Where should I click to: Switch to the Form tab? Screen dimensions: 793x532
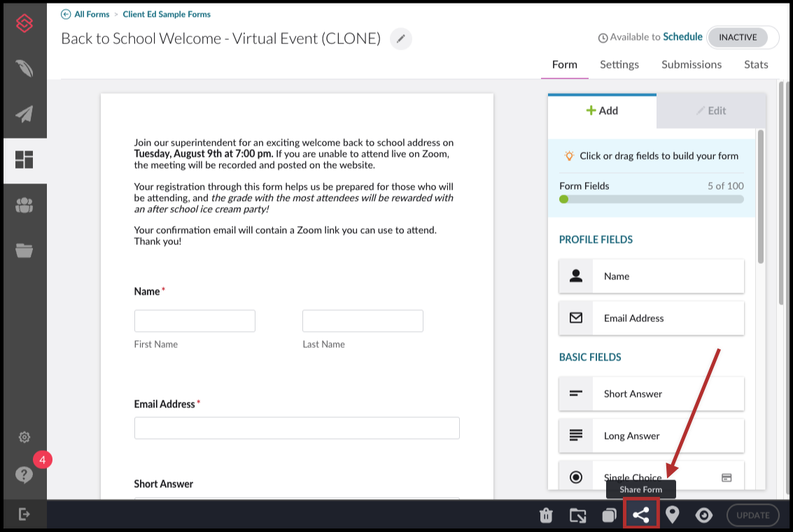pyautogui.click(x=564, y=64)
